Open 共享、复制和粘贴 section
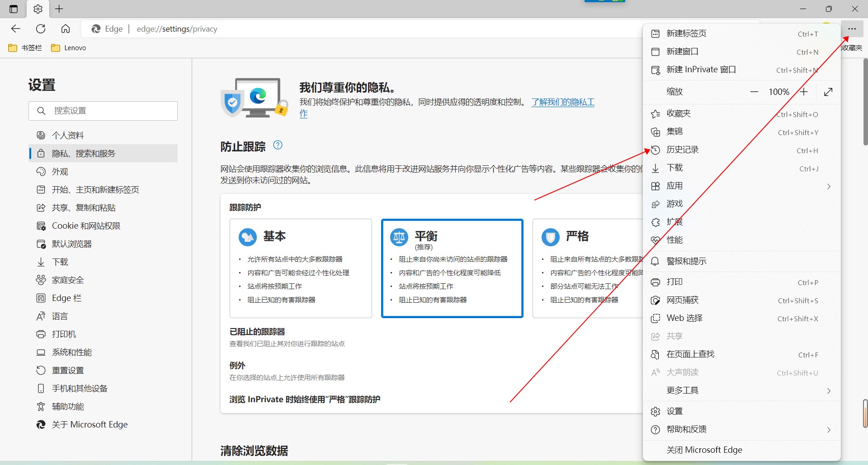This screenshot has width=868, height=465. 103,207
